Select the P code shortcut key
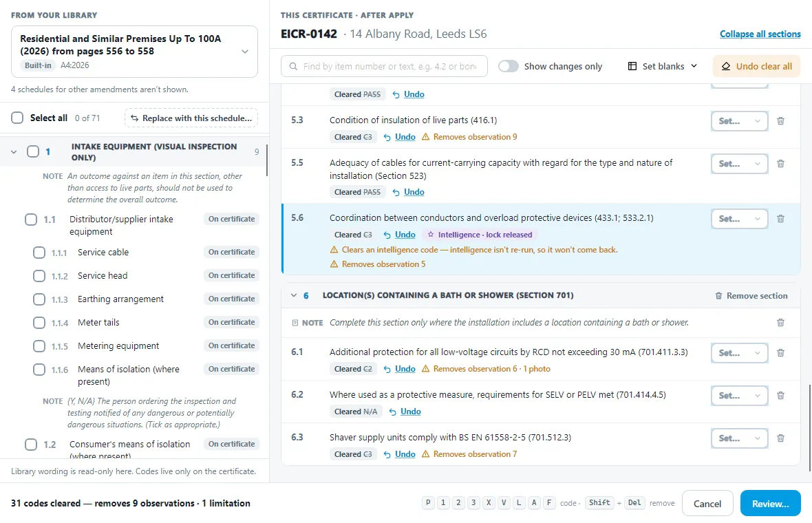 tap(428, 502)
